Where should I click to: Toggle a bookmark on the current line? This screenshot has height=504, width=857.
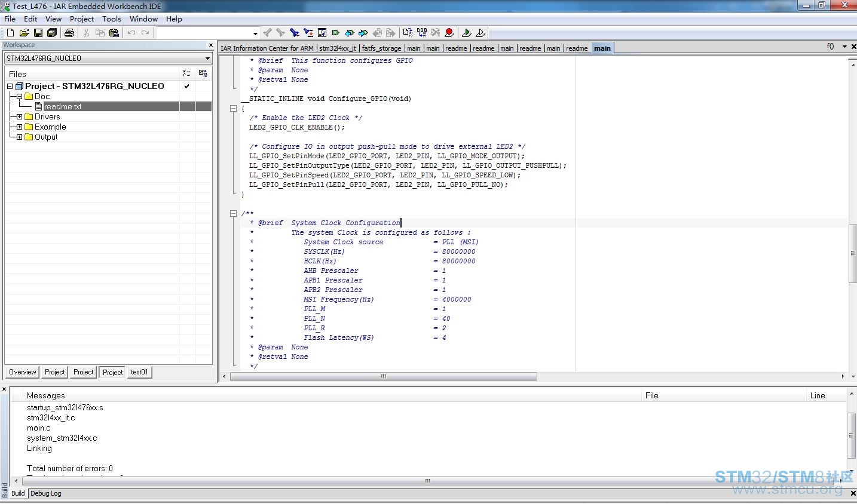click(x=336, y=33)
